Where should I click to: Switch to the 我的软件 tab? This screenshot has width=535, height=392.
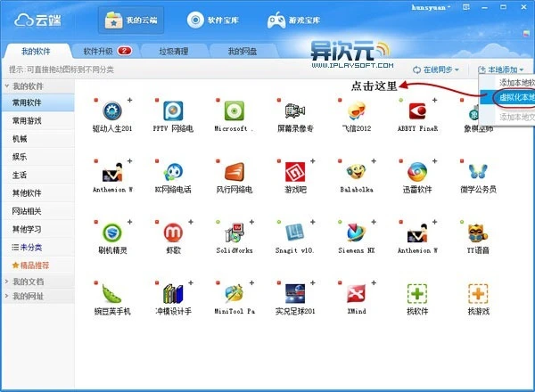point(36,52)
